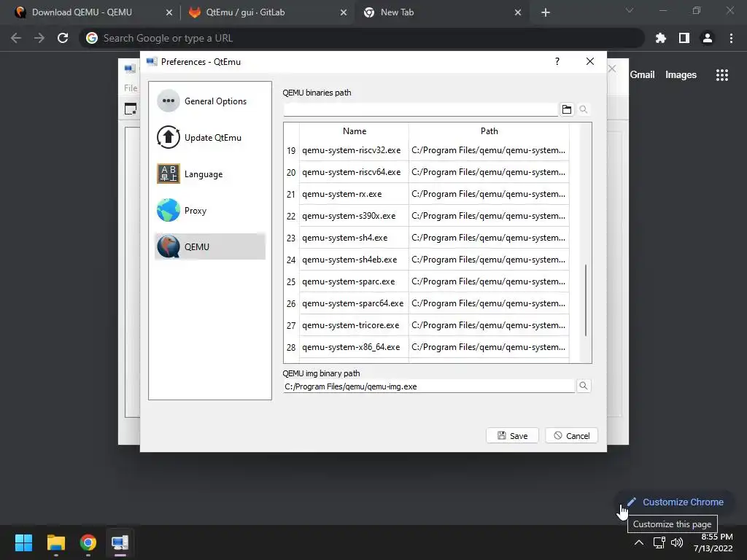Select qemu-system-sh4eb.exe name cell

click(x=354, y=260)
